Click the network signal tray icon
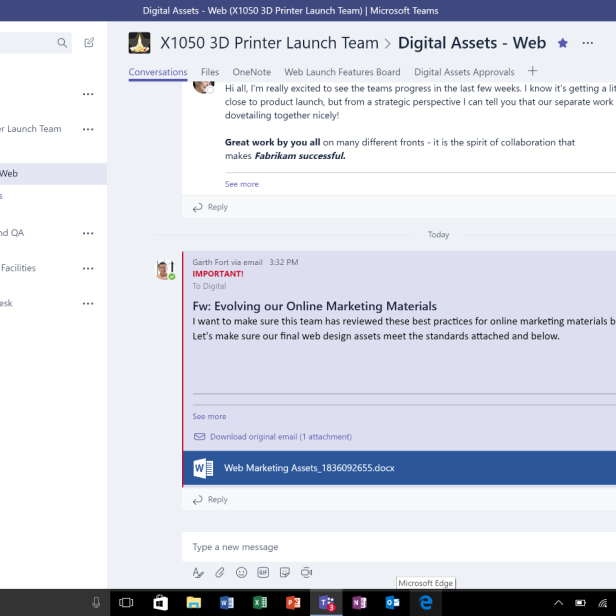 pos(603,603)
